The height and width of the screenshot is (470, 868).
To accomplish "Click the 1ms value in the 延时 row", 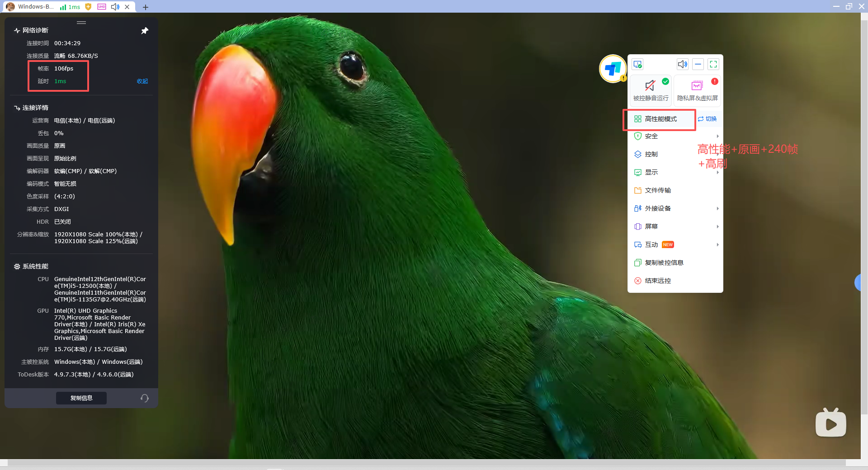I will [x=60, y=81].
